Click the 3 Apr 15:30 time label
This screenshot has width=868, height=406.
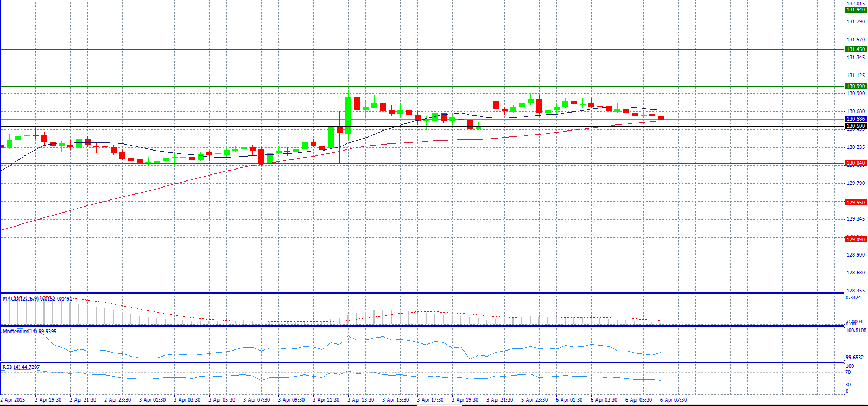396,400
